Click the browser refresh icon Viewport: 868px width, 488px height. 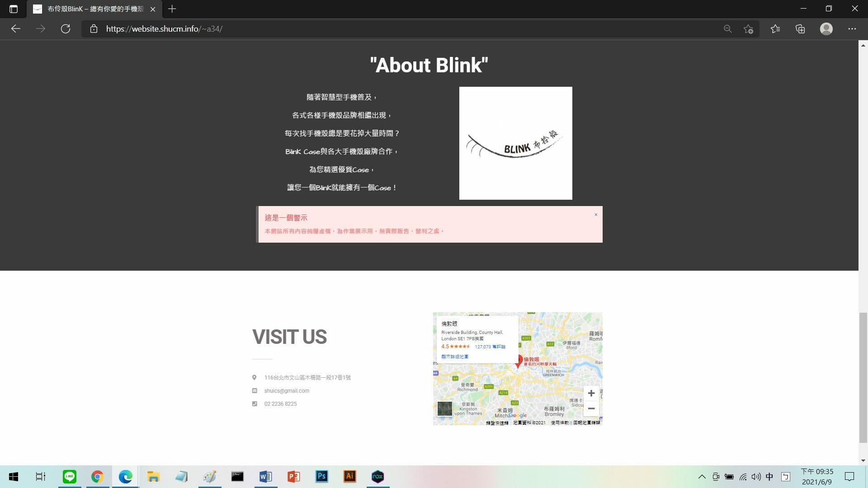click(x=66, y=29)
